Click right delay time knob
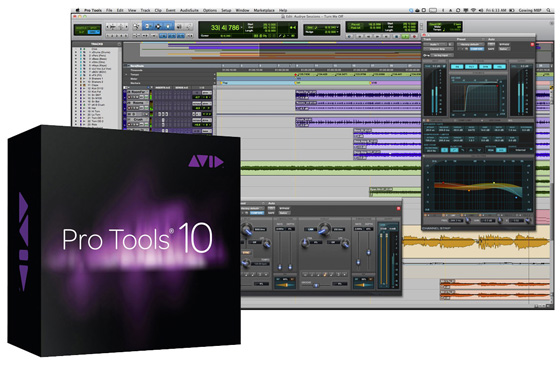Viewport: 560px width, 365px height. tap(324, 229)
